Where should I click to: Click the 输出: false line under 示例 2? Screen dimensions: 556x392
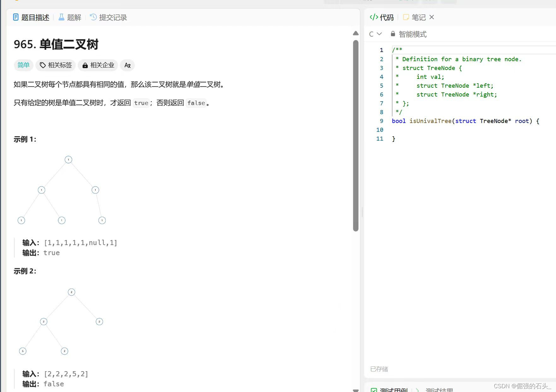pos(43,384)
